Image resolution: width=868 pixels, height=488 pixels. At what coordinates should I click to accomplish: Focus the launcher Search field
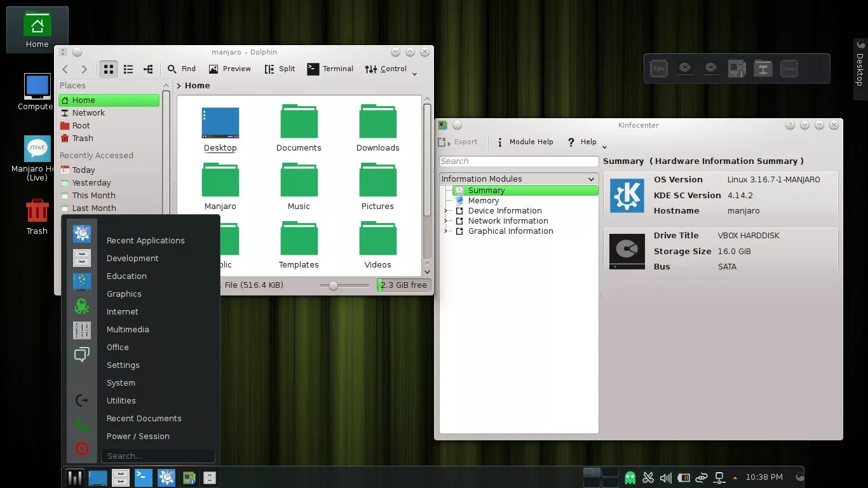(158, 456)
